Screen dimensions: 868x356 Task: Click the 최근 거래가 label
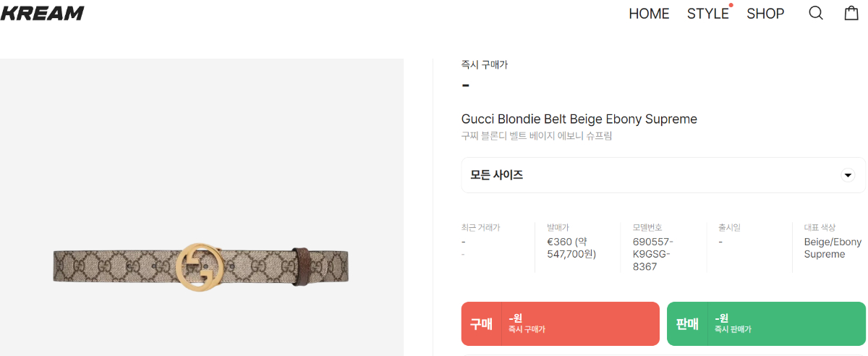click(480, 228)
